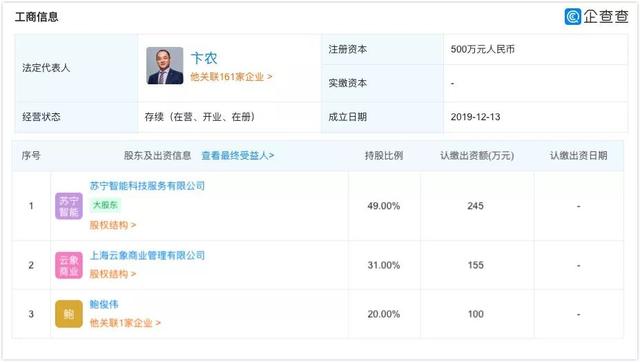
Task: Click the 法定代表人 label cell
Action: (x=76, y=68)
